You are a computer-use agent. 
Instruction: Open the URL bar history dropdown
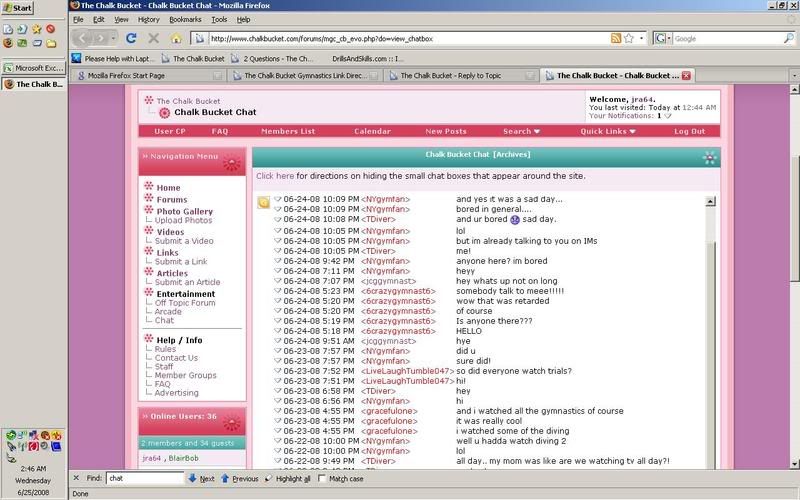click(641, 38)
